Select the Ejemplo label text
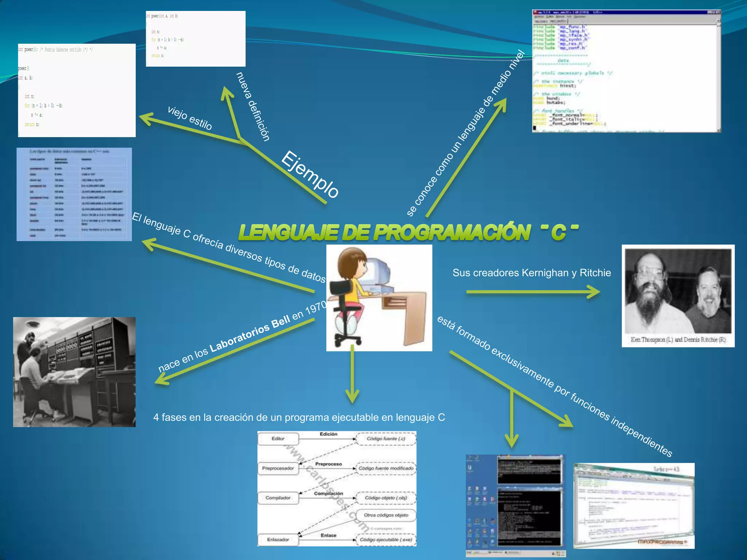 (310, 174)
